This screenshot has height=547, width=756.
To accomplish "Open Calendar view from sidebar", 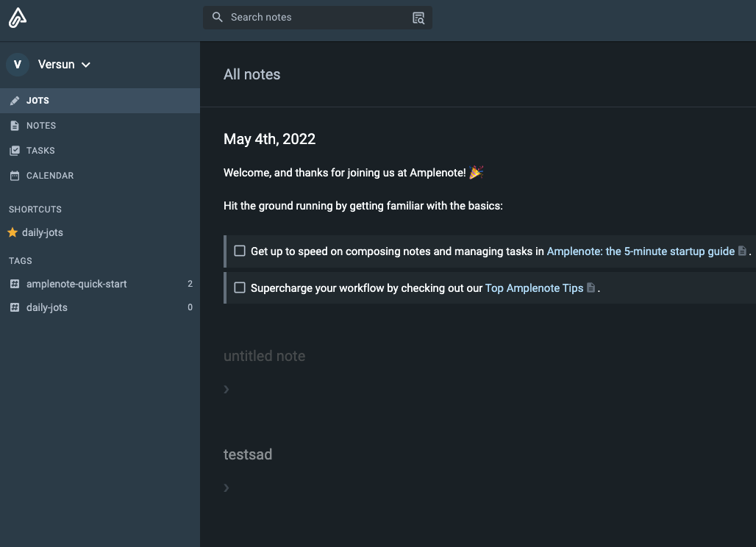I will point(50,176).
